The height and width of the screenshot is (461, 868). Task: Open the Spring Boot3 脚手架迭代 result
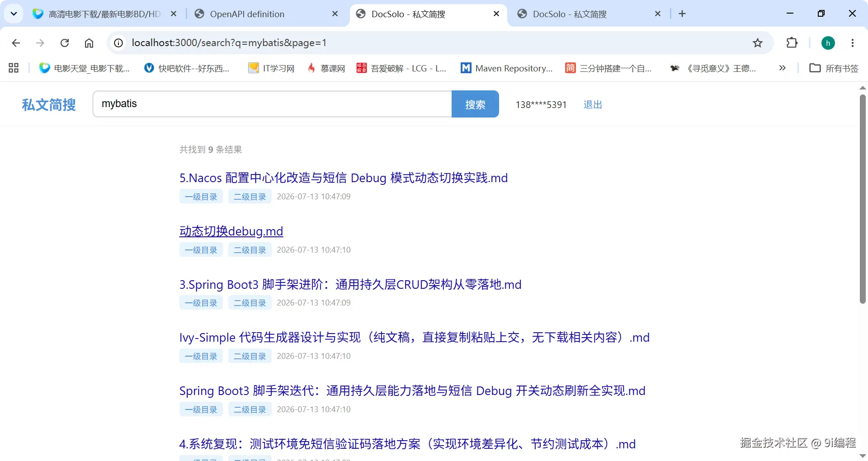click(412, 391)
